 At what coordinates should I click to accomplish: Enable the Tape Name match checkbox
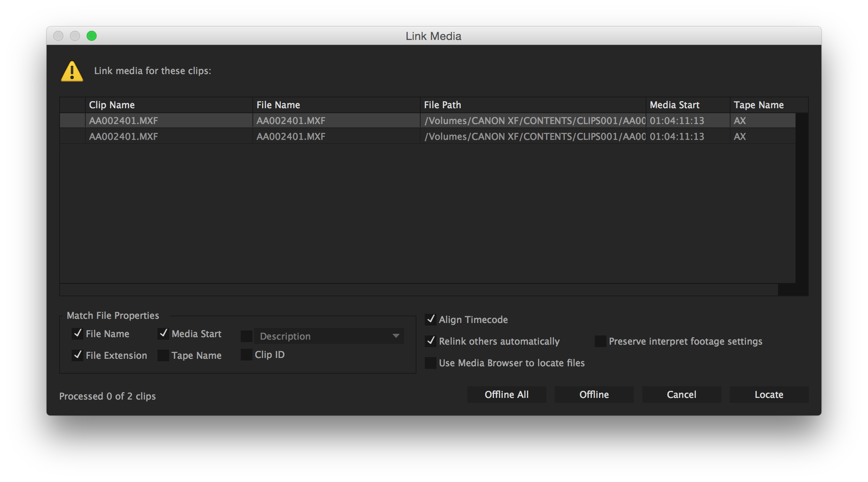pyautogui.click(x=163, y=355)
